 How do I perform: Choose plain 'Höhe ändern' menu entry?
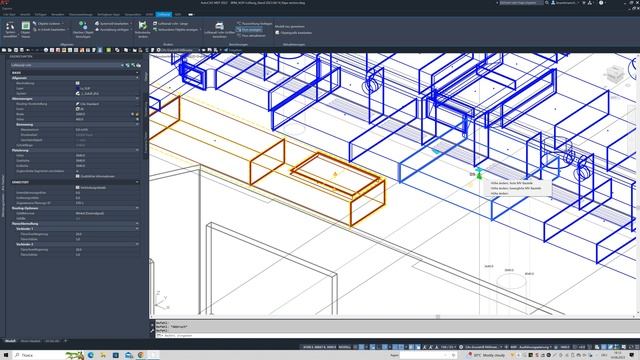(500, 193)
